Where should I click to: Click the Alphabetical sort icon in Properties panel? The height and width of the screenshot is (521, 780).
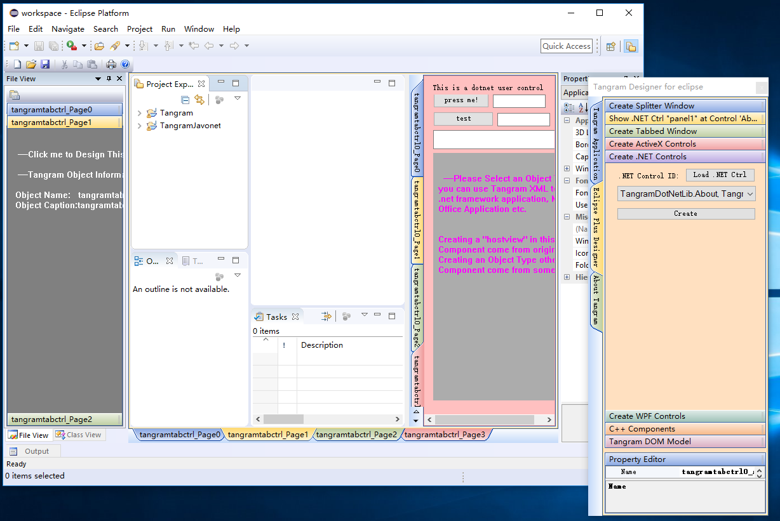tap(583, 107)
